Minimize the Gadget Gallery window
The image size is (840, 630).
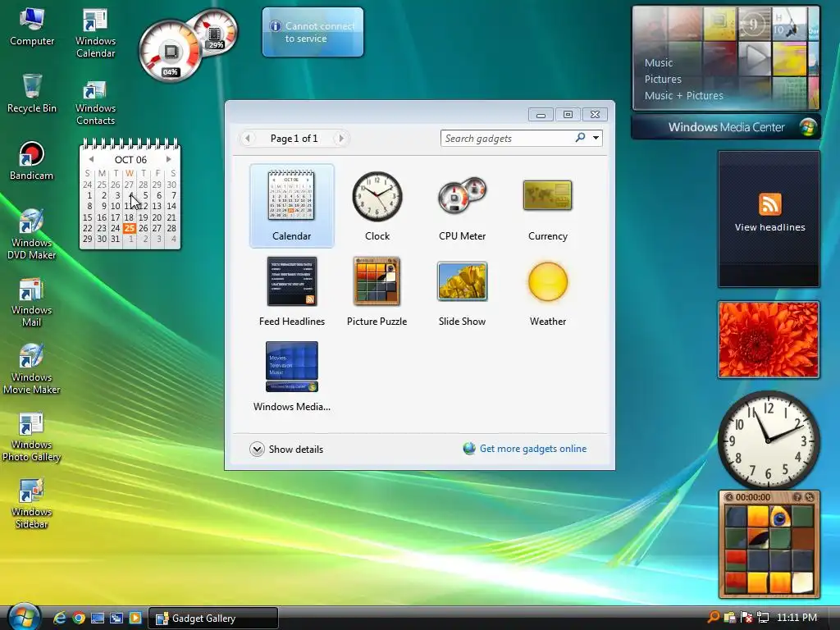541,114
